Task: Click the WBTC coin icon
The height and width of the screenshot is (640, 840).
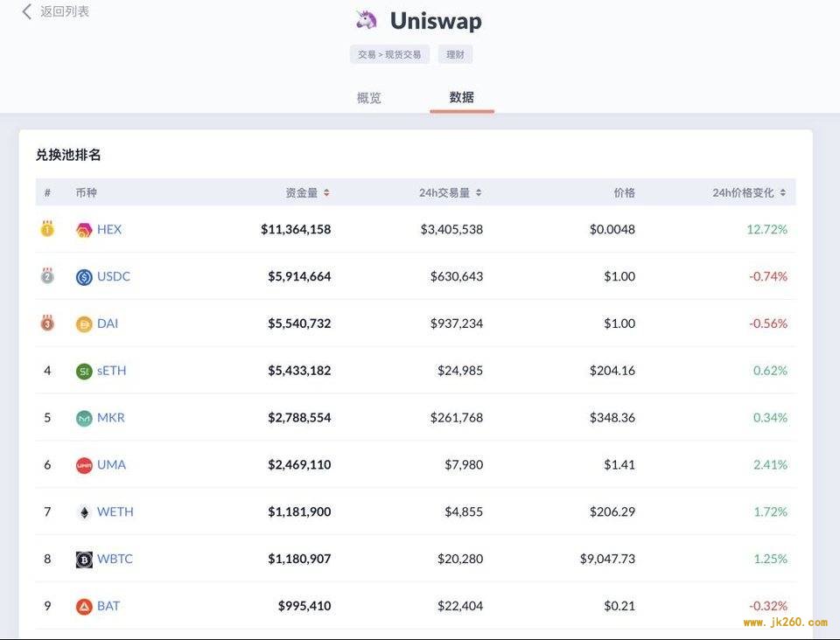Action: pos(84,560)
